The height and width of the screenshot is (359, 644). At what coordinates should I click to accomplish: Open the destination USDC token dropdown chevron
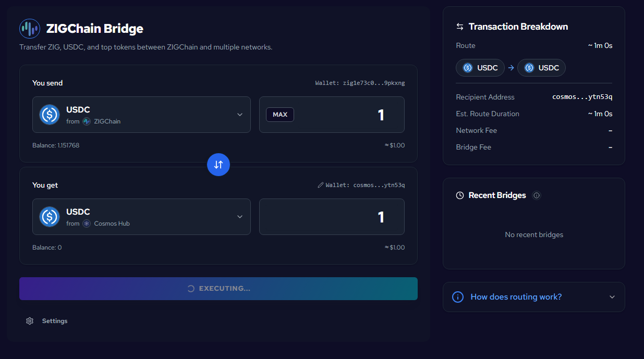coord(240,217)
